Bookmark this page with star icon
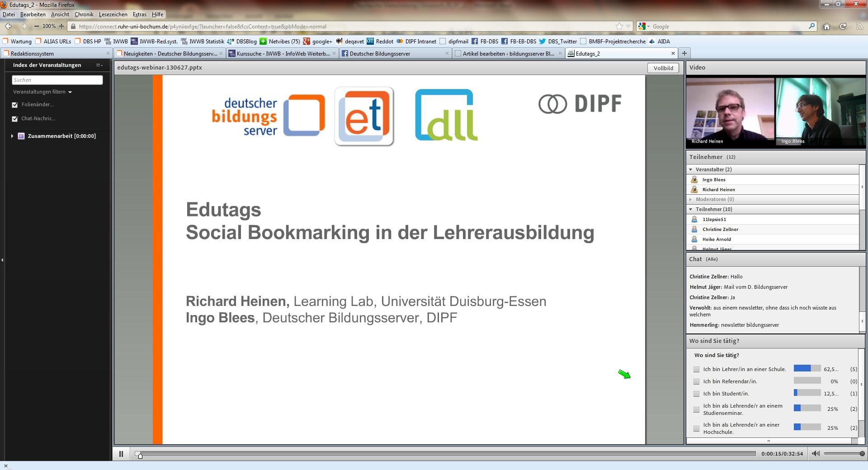The width and height of the screenshot is (868, 470). pyautogui.click(x=619, y=26)
